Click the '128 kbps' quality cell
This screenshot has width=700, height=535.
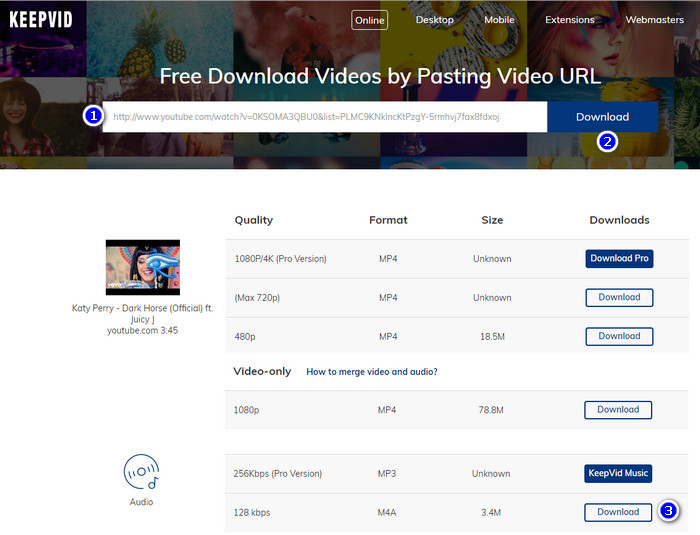coord(252,513)
